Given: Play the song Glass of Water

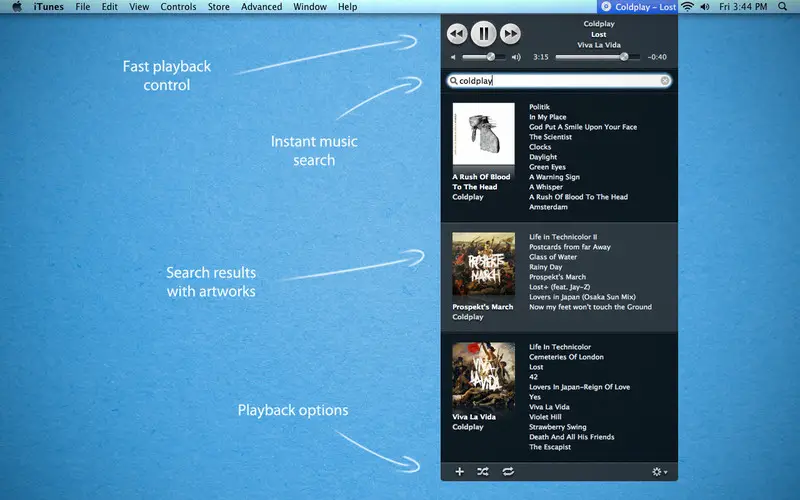Looking at the screenshot, I should 553,257.
